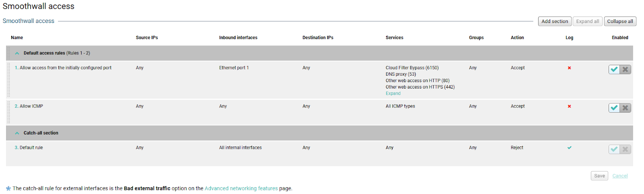644x194 pixels.
Task: Click the Add section button
Action: [554, 21]
